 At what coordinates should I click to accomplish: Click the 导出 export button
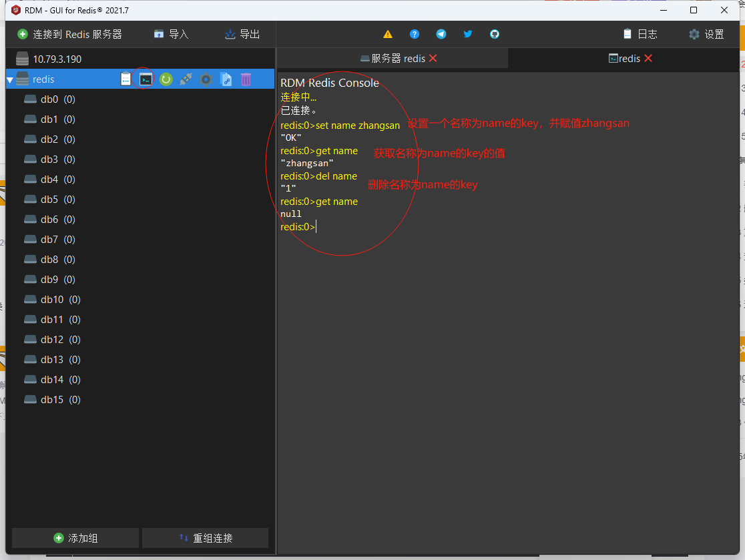(x=242, y=34)
